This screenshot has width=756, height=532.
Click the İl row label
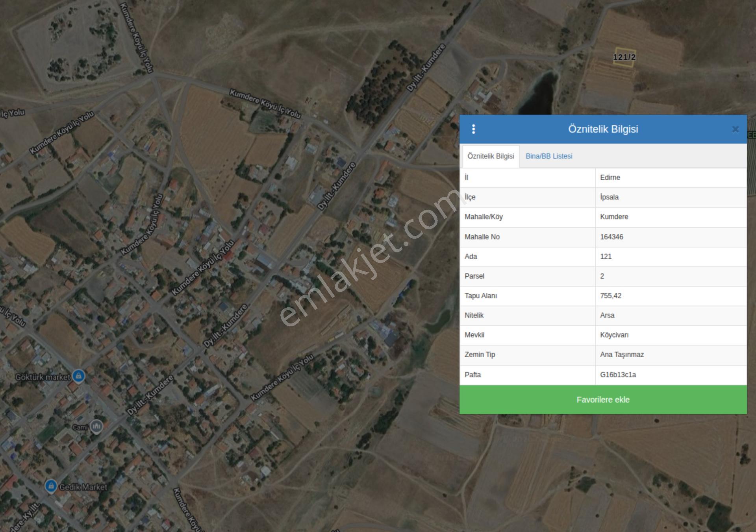pyautogui.click(x=466, y=177)
